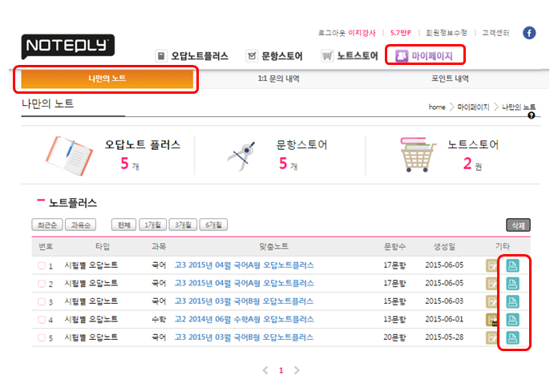Filter notes to 6개월
Screen dimensions: 558x392
point(213,224)
